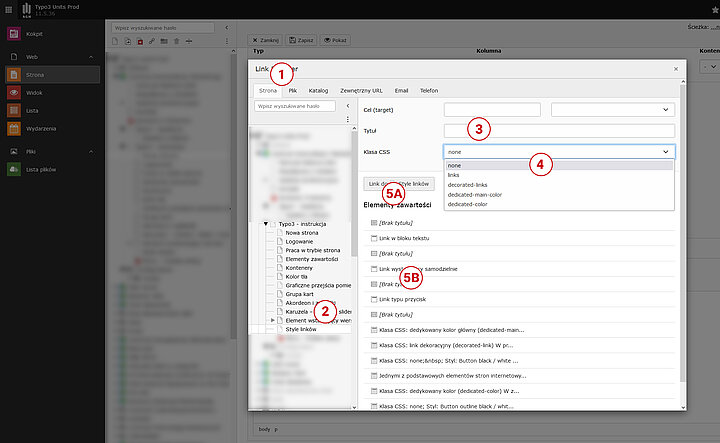Screen dimensions: 720x443
Task: Switch to the Strona tab
Action: point(268,90)
